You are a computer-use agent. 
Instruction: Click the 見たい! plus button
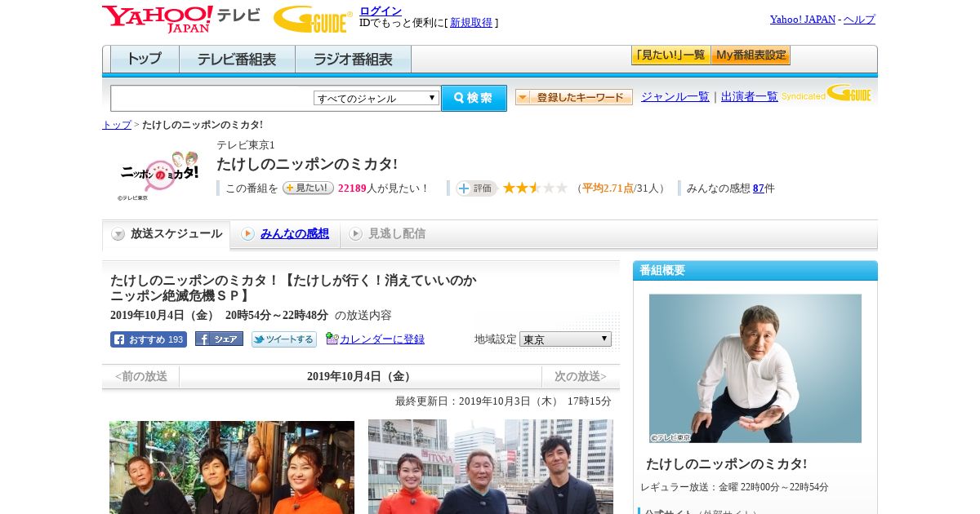[x=308, y=188]
